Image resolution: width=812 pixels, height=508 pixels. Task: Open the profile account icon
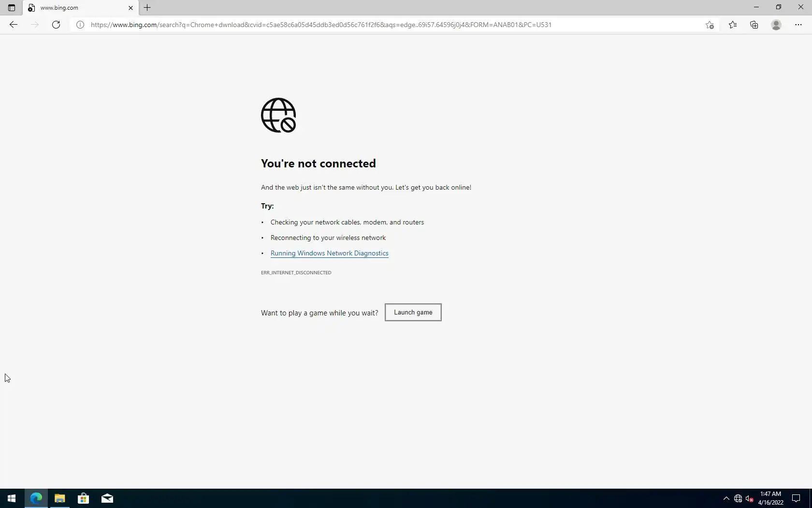[776, 25]
